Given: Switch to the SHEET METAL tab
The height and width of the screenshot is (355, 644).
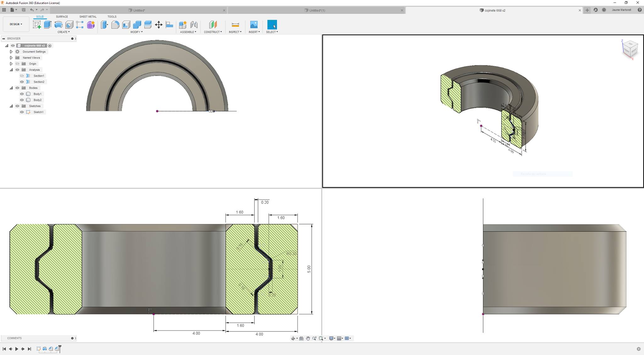Looking at the screenshot, I should [88, 17].
